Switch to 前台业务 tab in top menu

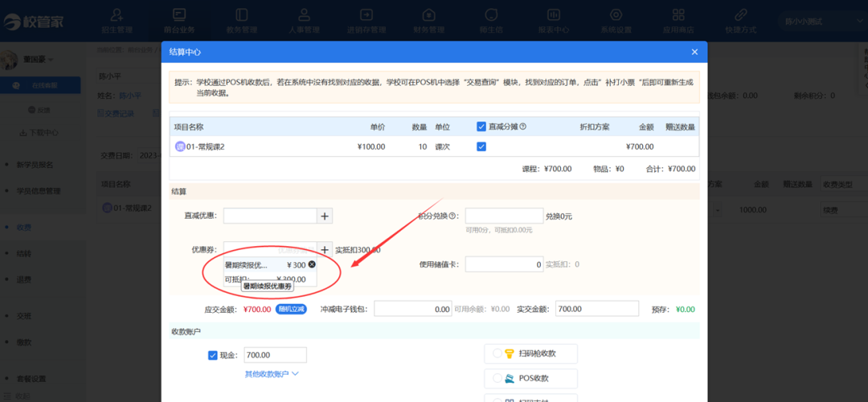[x=179, y=21]
